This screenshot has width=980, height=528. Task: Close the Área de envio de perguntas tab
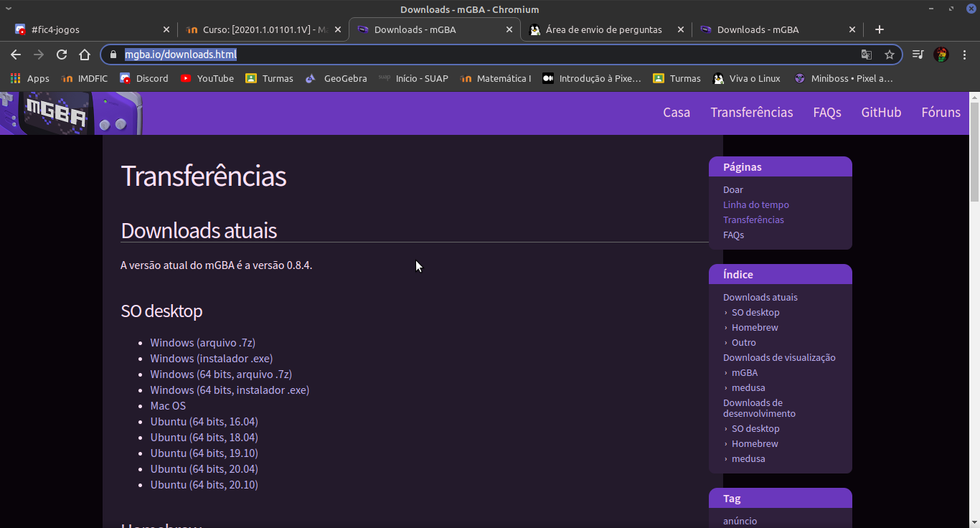click(681, 29)
